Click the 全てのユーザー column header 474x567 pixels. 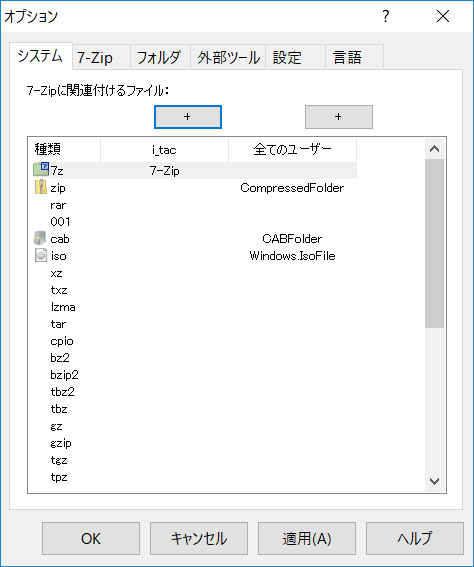click(x=292, y=149)
